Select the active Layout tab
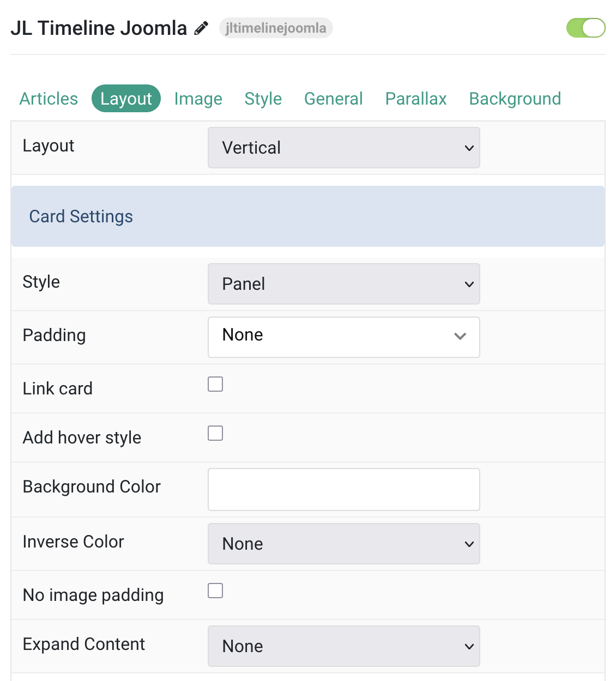 point(126,99)
